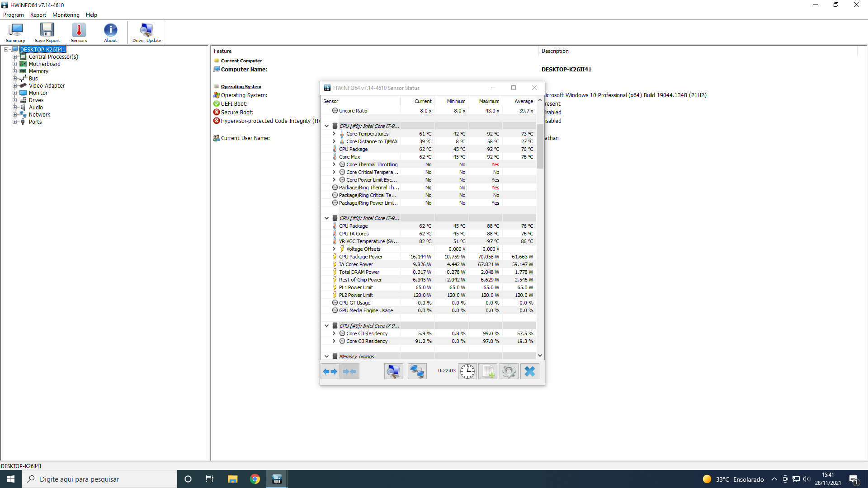Open the Help menu
This screenshot has height=488, width=868.
91,15
